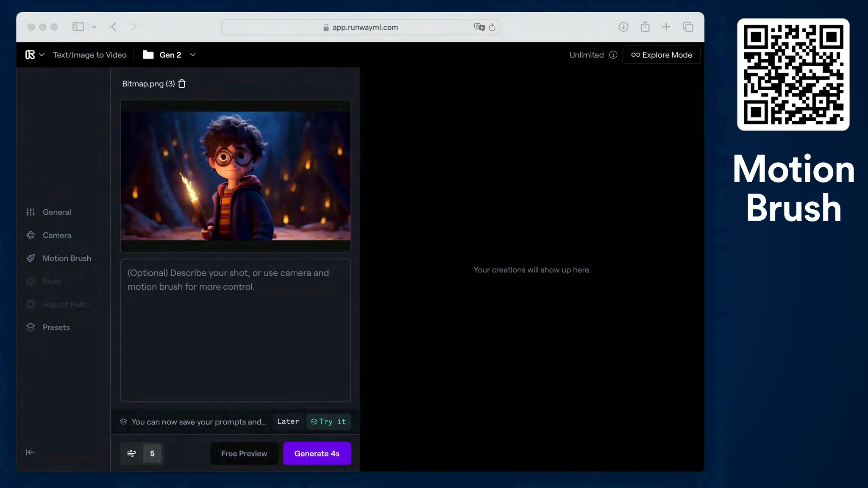Expand the Gen 2 folder dropdown
This screenshot has width=868, height=488.
click(192, 55)
